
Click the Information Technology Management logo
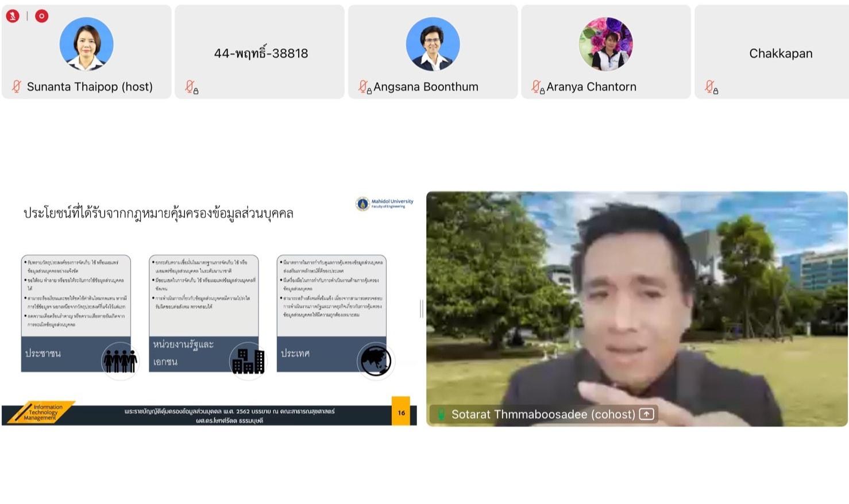tap(40, 412)
